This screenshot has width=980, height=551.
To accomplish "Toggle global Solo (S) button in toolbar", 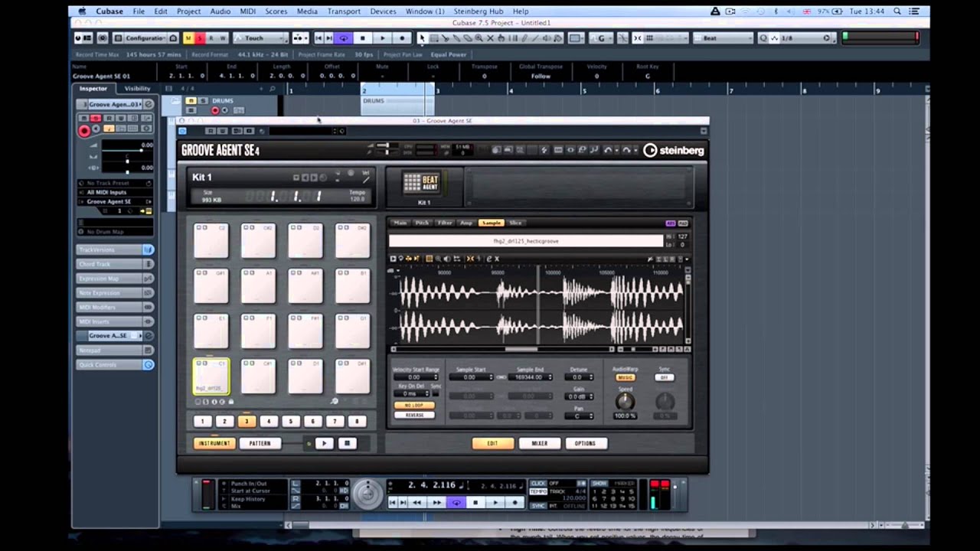I will coord(200,38).
